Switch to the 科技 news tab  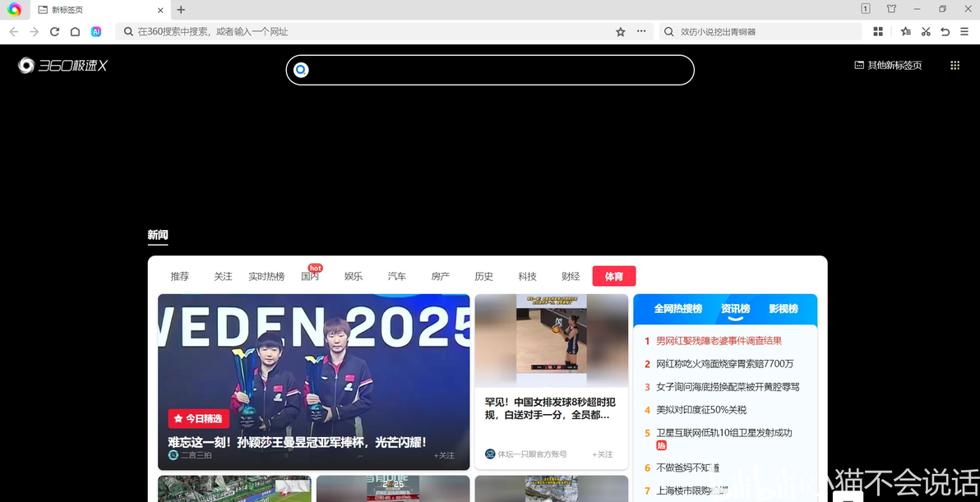point(527,276)
